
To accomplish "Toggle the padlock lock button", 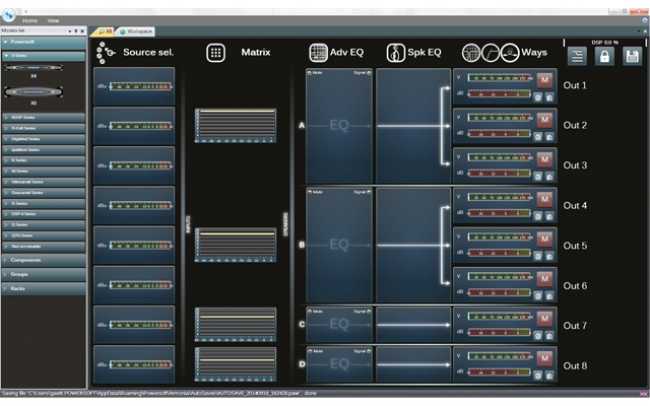I will [x=604, y=56].
